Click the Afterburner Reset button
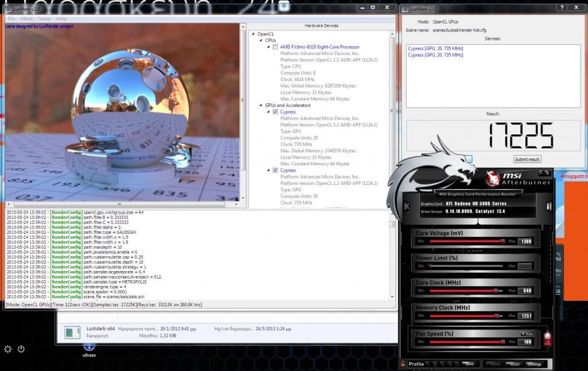The image size is (588, 371). [x=514, y=364]
